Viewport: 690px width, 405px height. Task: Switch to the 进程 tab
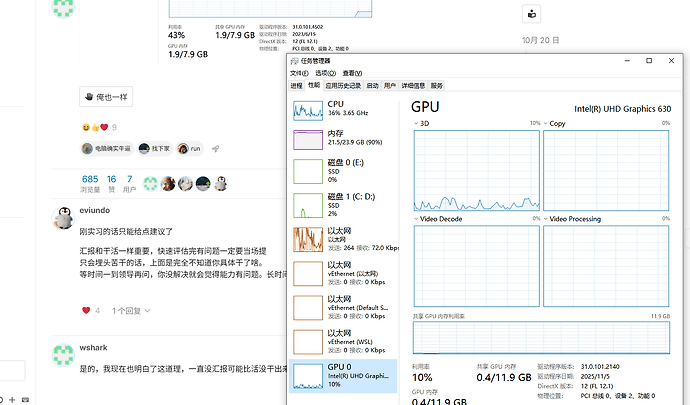[297, 85]
